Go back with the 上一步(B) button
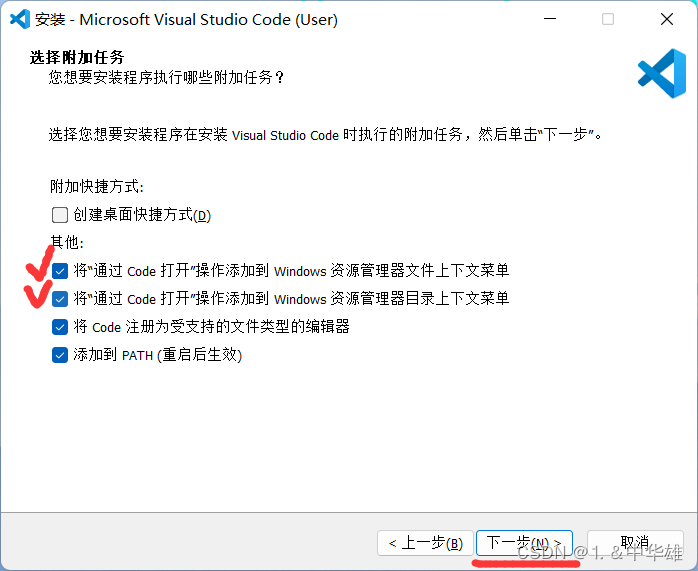Screen dimensions: 698x571 pos(425,543)
